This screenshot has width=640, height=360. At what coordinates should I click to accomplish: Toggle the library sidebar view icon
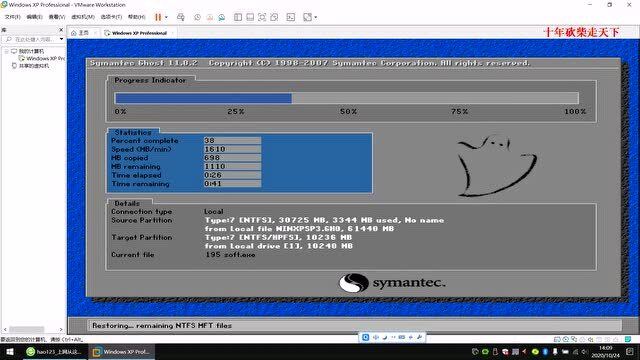pos(238,17)
